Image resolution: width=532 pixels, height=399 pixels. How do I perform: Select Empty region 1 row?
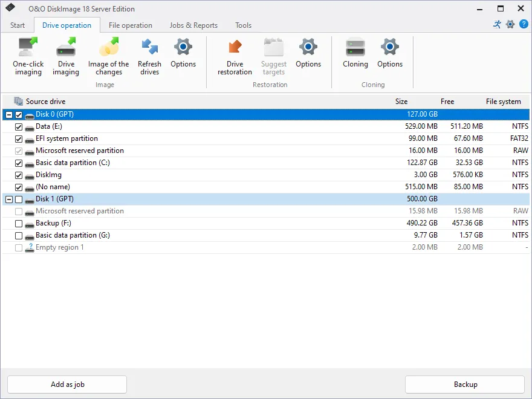[x=266, y=247]
